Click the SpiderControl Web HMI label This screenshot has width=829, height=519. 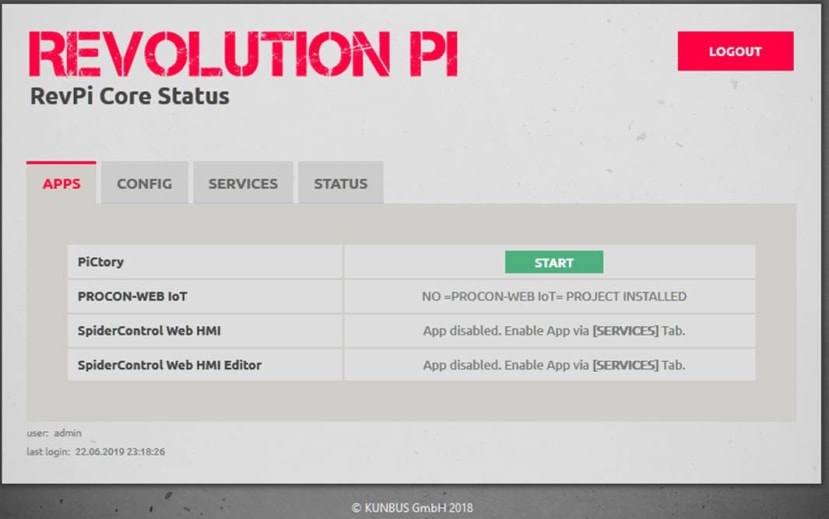(149, 331)
